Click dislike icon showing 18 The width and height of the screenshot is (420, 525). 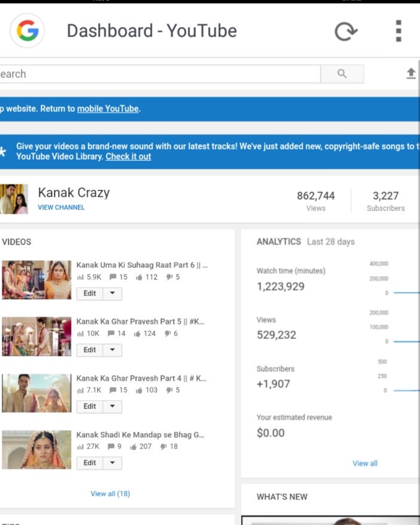point(163,447)
